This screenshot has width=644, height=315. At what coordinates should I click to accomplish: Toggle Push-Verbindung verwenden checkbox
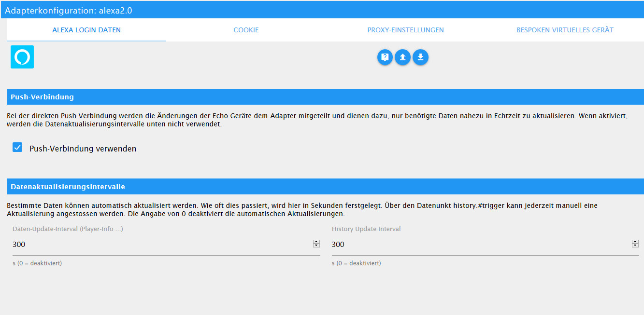coord(17,148)
